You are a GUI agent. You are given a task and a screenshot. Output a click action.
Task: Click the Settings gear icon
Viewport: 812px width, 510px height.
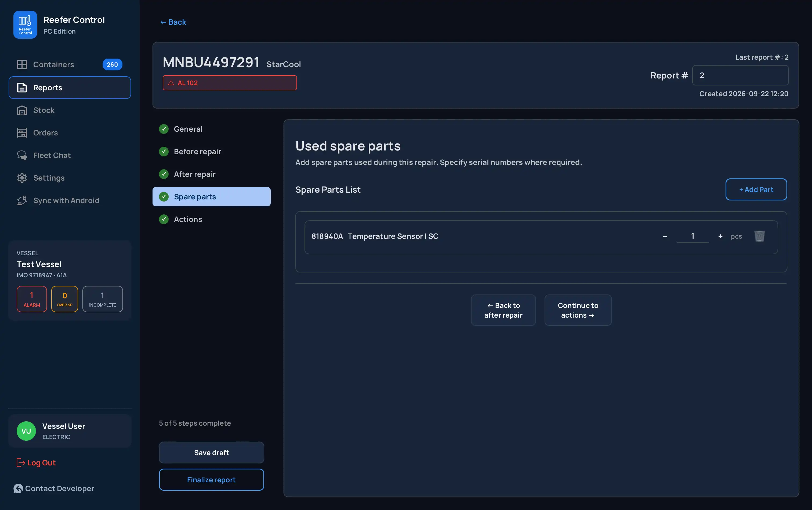pyautogui.click(x=22, y=178)
